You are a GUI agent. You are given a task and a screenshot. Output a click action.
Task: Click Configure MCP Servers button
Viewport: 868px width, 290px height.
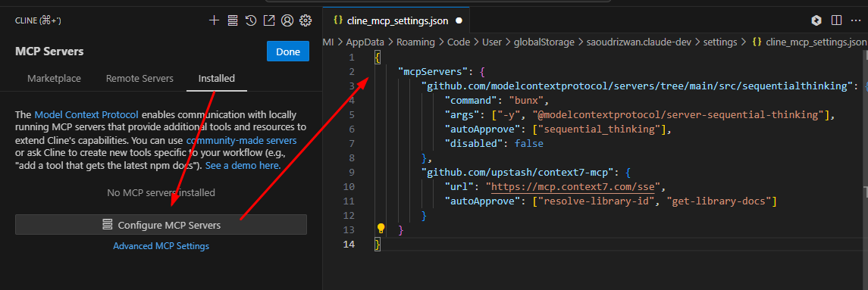click(161, 225)
